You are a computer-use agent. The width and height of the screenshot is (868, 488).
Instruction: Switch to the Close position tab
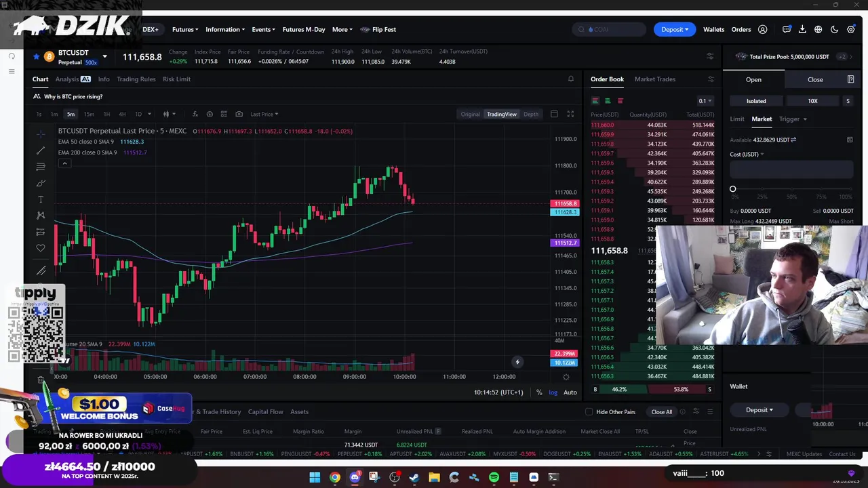click(815, 80)
